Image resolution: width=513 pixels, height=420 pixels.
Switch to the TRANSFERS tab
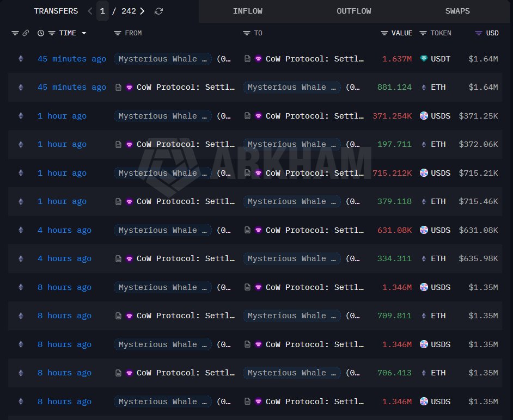(56, 11)
